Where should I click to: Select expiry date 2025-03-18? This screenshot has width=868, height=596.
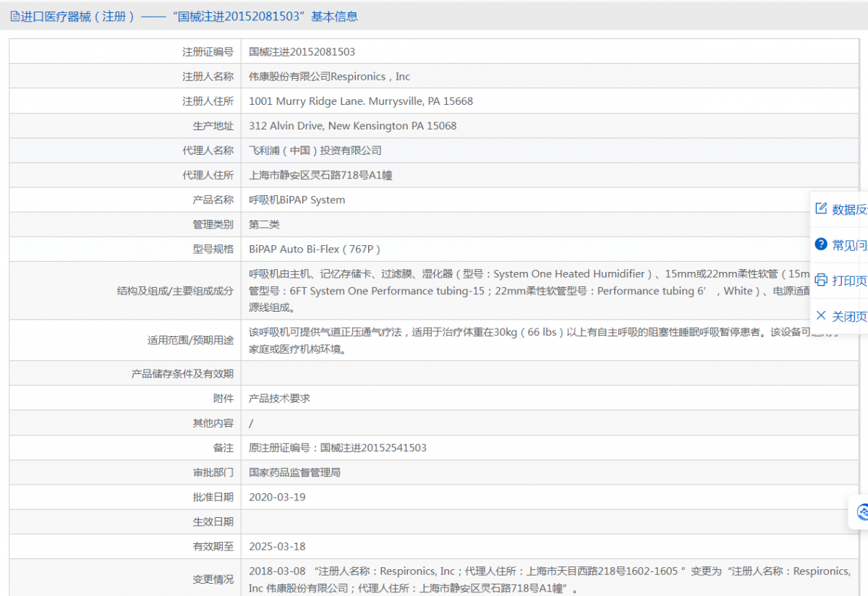pyautogui.click(x=277, y=546)
